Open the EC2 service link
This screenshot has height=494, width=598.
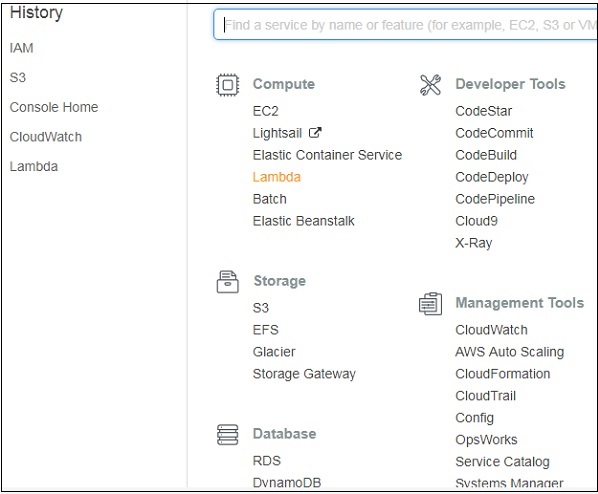click(265, 111)
